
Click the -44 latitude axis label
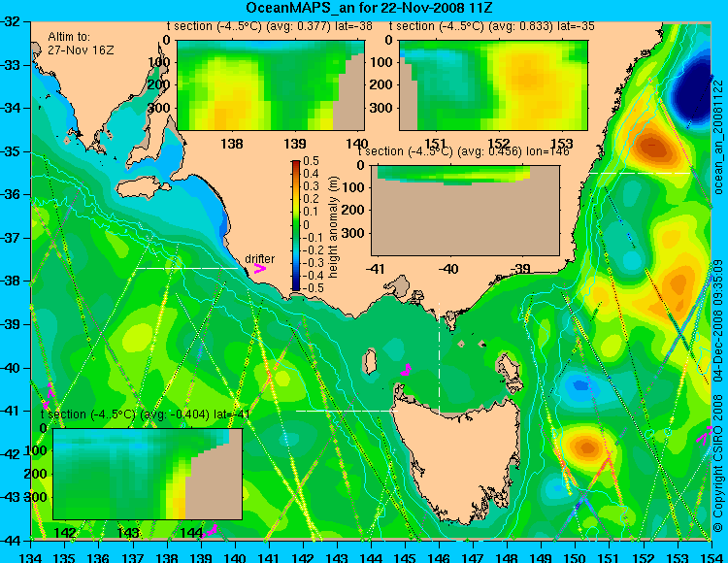point(11,541)
